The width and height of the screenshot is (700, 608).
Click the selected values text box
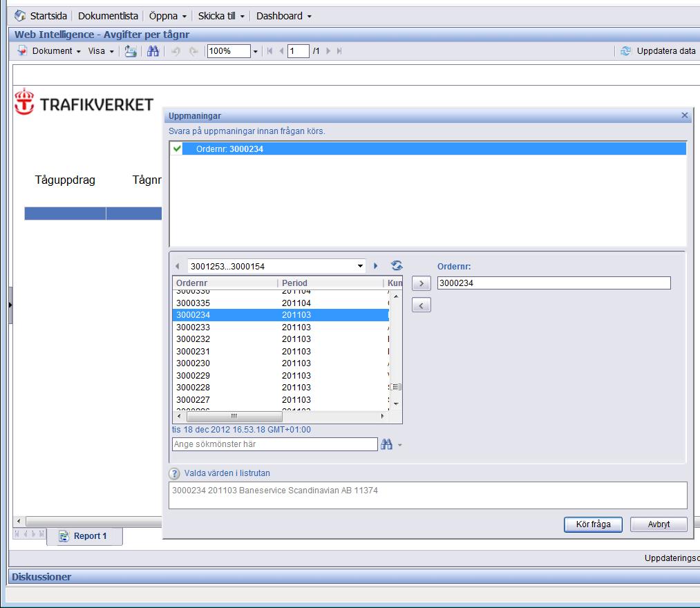(x=428, y=495)
